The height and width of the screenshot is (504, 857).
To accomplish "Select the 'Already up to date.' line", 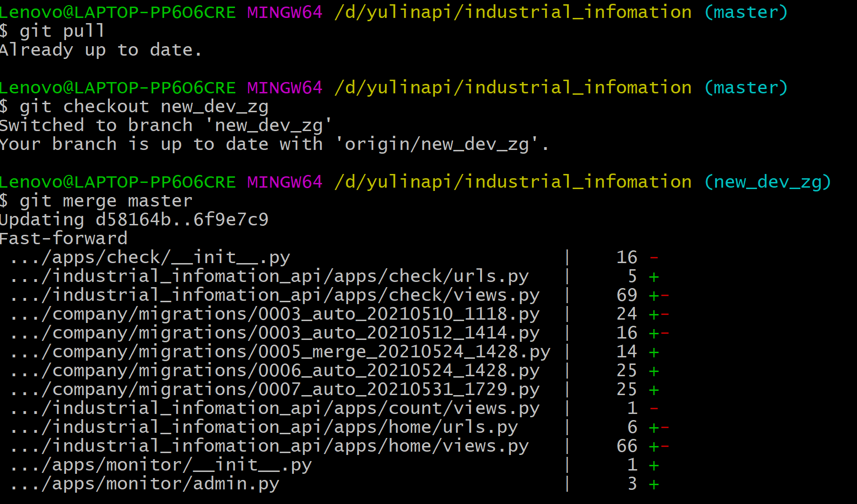I will tap(100, 50).
